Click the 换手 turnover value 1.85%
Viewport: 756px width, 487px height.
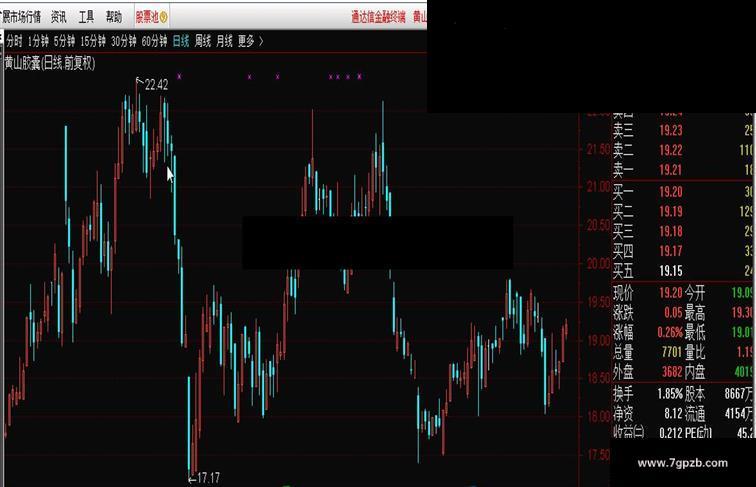point(670,394)
